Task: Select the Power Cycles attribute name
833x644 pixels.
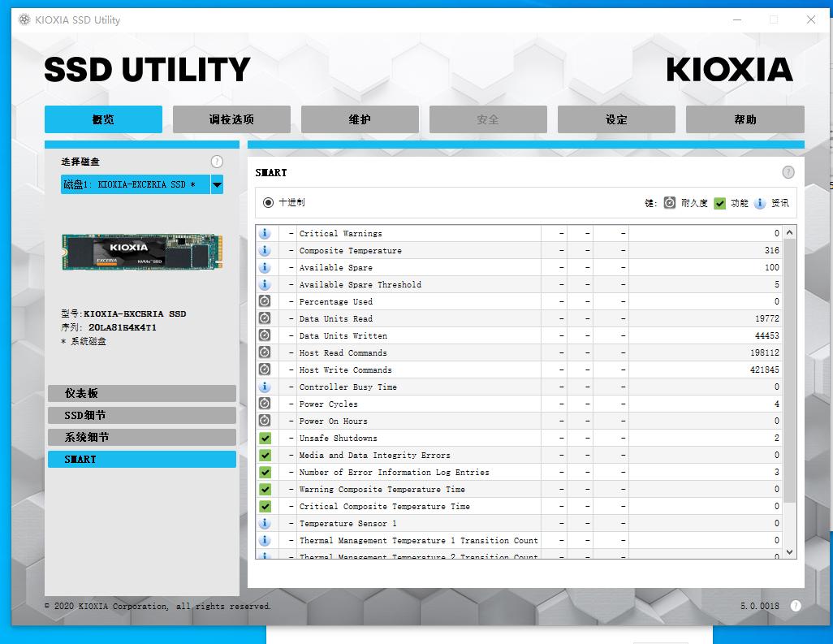Action: tap(328, 404)
